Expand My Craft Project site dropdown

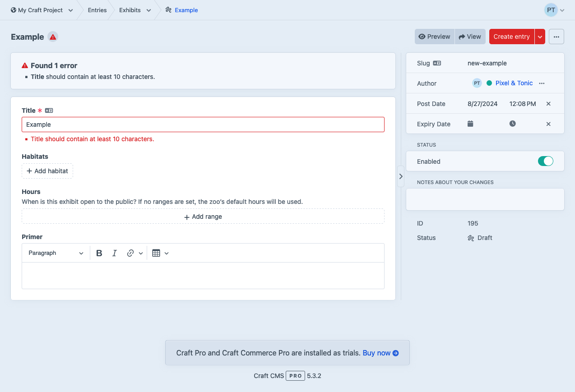pyautogui.click(x=71, y=10)
